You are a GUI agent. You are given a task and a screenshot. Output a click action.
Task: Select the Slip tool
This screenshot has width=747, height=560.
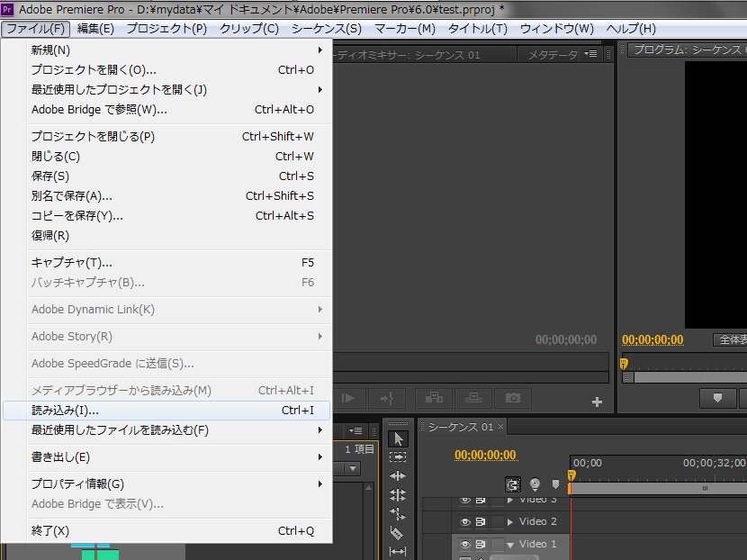(398, 551)
